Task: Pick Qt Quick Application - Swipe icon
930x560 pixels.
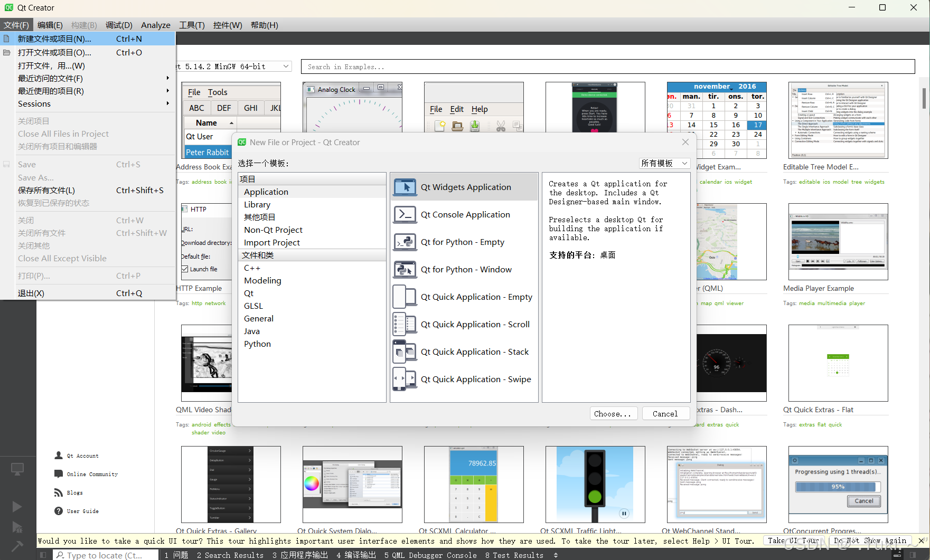Action: pyautogui.click(x=405, y=379)
